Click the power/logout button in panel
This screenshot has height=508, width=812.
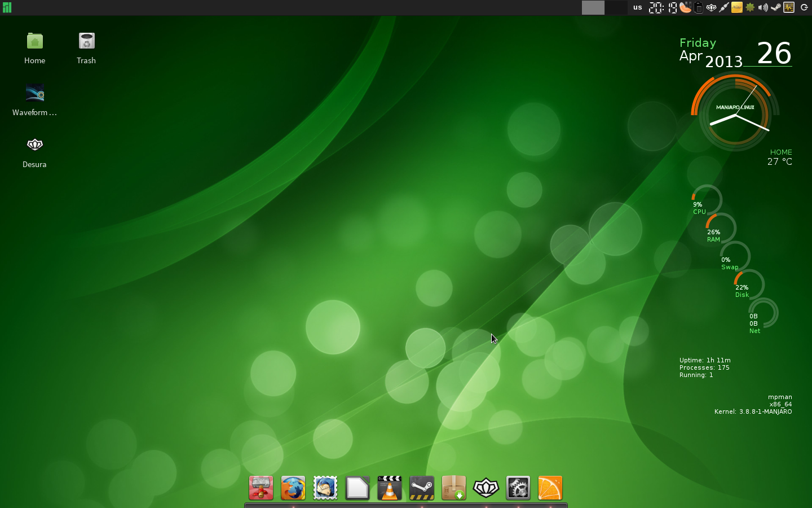(x=804, y=7)
